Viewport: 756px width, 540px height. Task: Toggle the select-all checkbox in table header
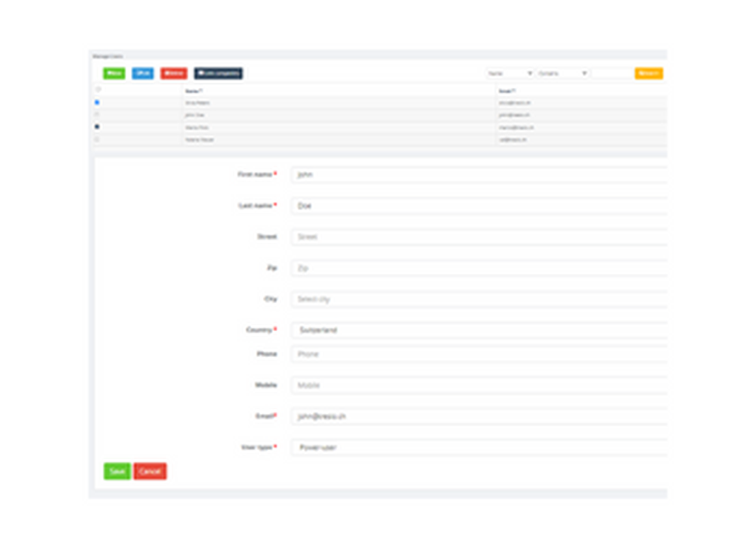(98, 90)
